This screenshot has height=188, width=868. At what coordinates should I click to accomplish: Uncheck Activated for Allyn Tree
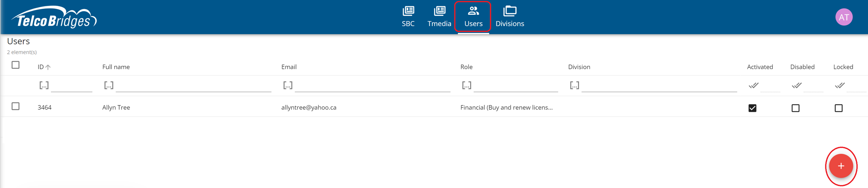click(x=752, y=108)
